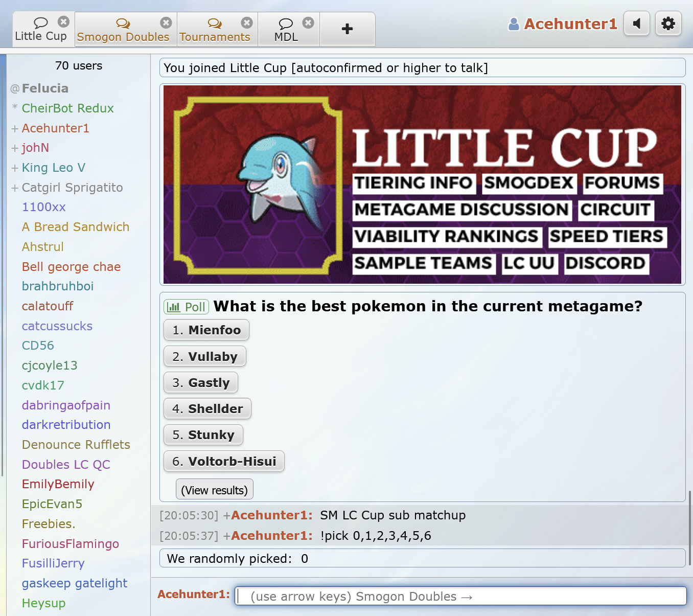Select user darkretribution

66,425
